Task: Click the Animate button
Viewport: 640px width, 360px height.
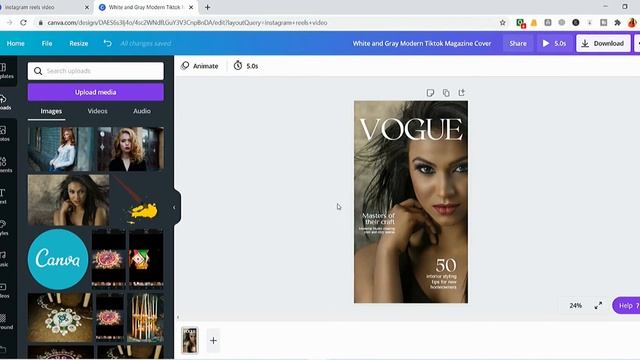Action: point(200,66)
